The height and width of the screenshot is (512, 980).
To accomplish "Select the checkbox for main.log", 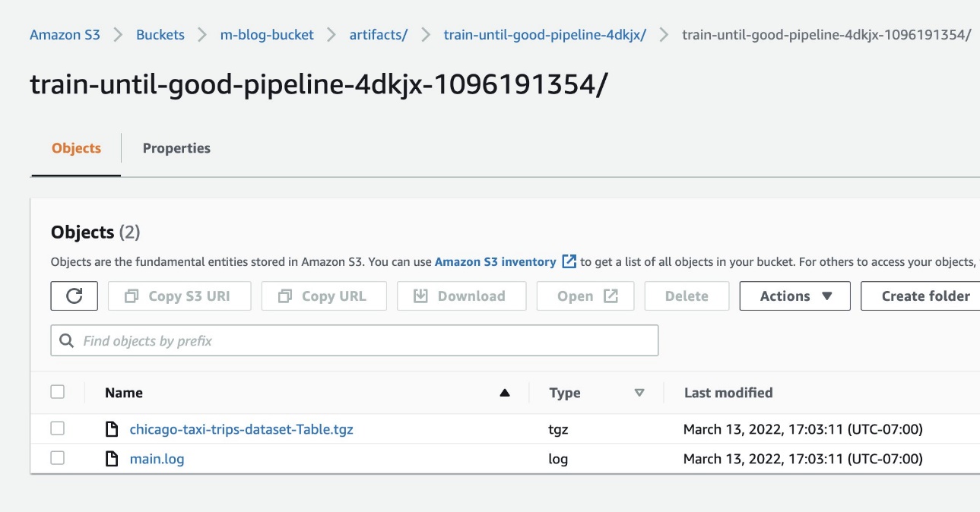I will (58, 458).
